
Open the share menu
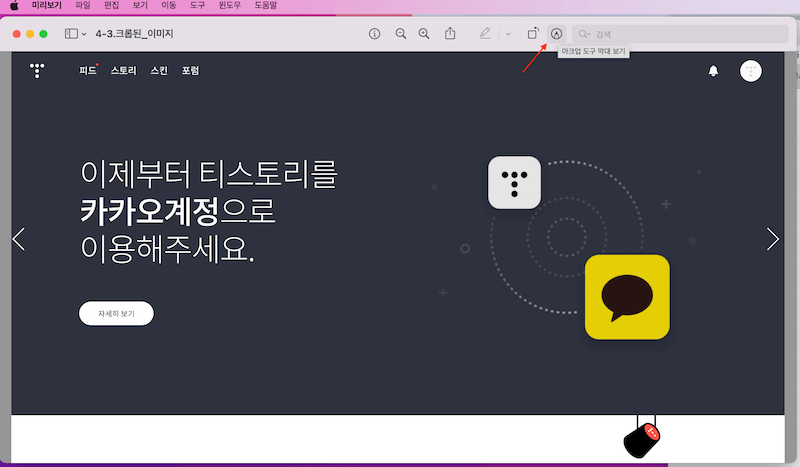[x=450, y=33]
